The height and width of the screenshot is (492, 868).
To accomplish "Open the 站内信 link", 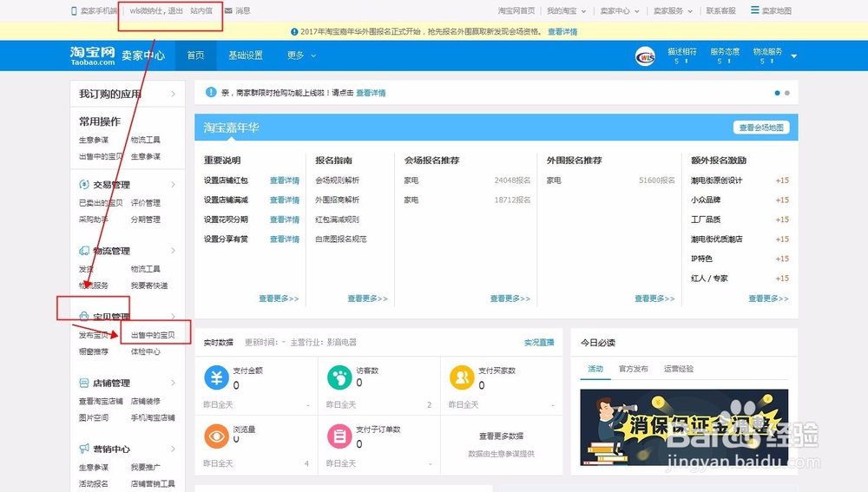I will (201, 10).
